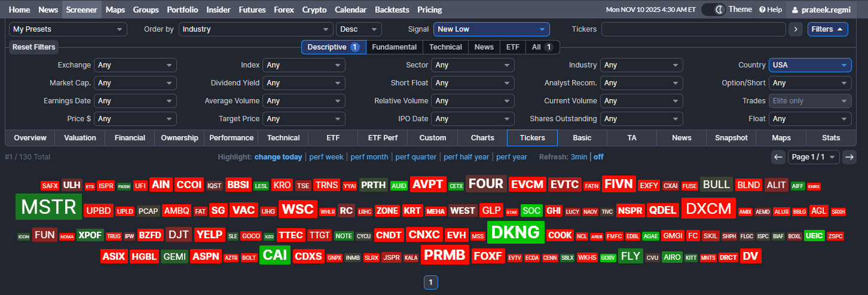Set refresh to 3min
The width and height of the screenshot is (868, 295).
point(579,157)
